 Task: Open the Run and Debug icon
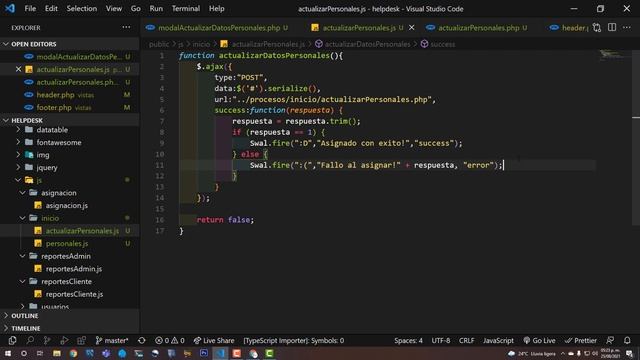coord(64,340)
